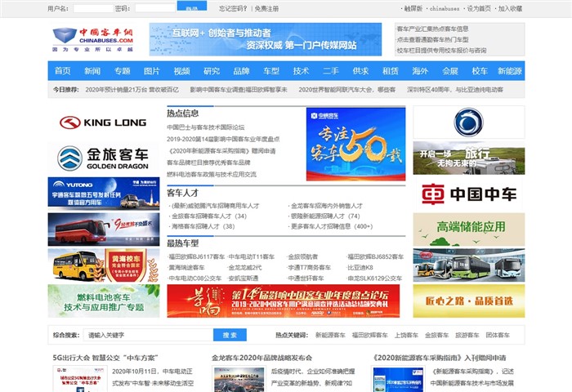Open the 2020新能源客车采购指南 article thumbnail
This screenshot has height=392, width=572.
click(x=399, y=379)
